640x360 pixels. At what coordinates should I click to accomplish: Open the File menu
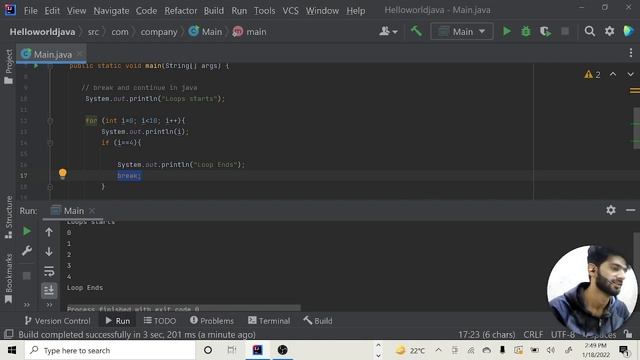click(x=30, y=11)
